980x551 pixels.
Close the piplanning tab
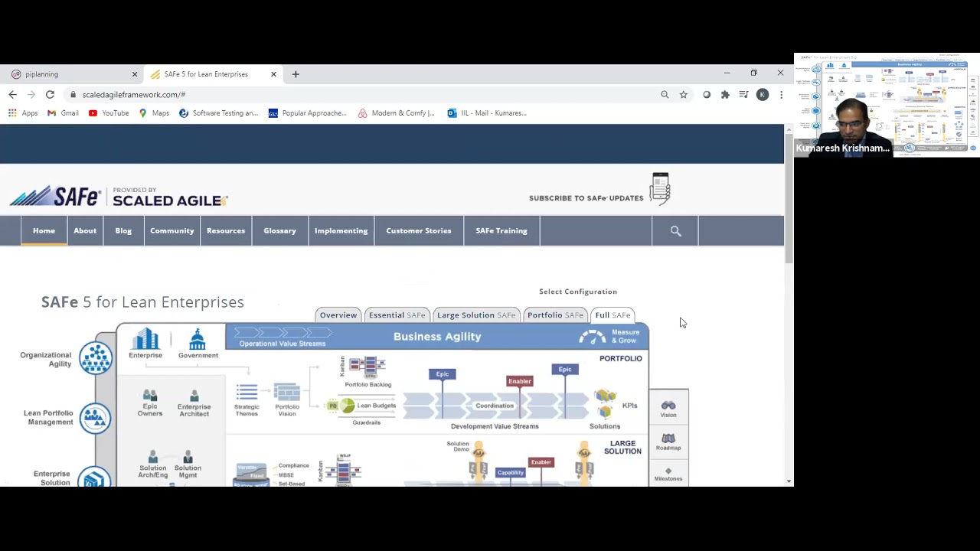click(135, 74)
